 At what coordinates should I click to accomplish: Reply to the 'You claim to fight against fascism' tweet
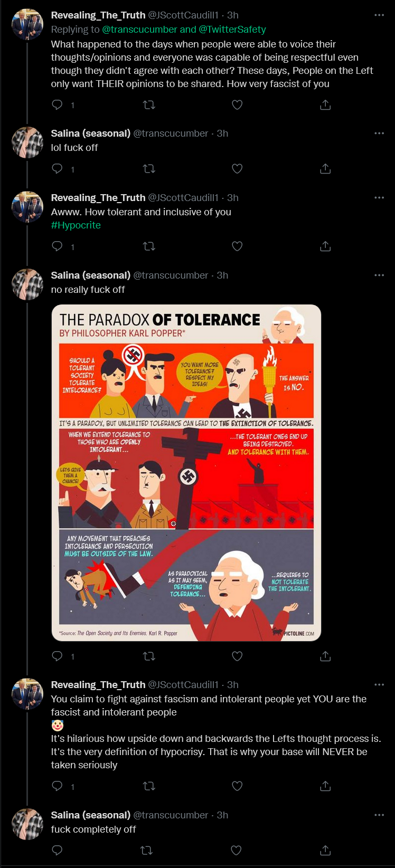coord(58,786)
